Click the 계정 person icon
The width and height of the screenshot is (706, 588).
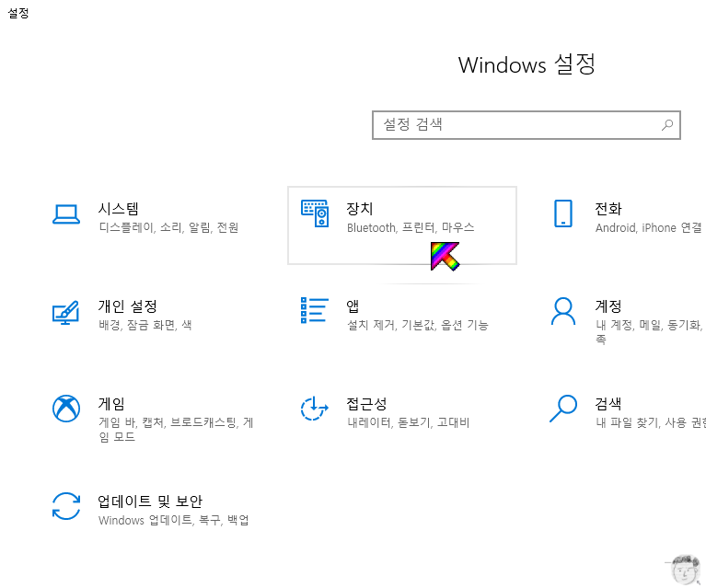coord(562,311)
